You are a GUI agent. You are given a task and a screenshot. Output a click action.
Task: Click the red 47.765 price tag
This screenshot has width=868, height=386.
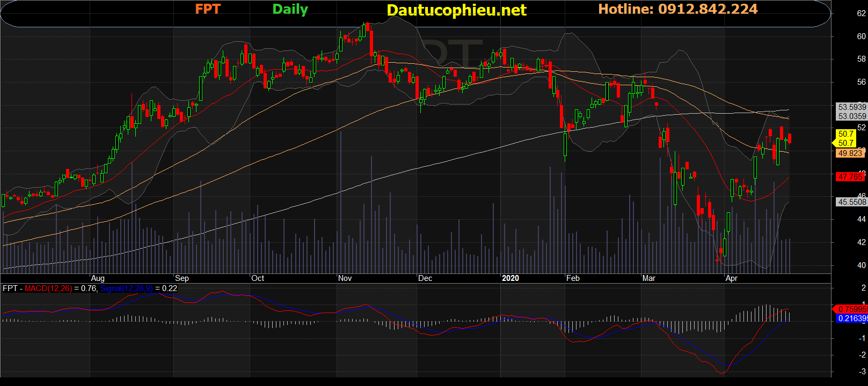click(x=850, y=176)
